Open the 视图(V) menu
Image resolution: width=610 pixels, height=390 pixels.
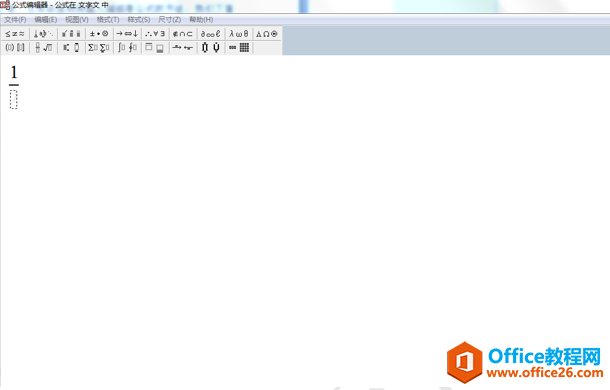[77, 19]
